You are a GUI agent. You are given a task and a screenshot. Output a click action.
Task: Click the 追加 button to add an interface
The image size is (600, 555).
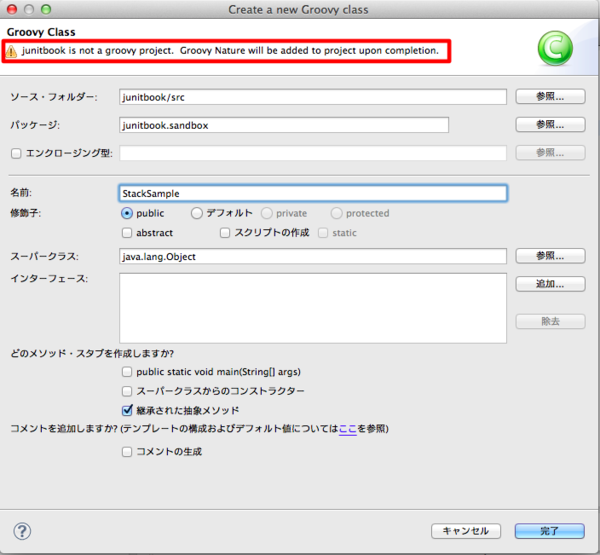point(550,284)
